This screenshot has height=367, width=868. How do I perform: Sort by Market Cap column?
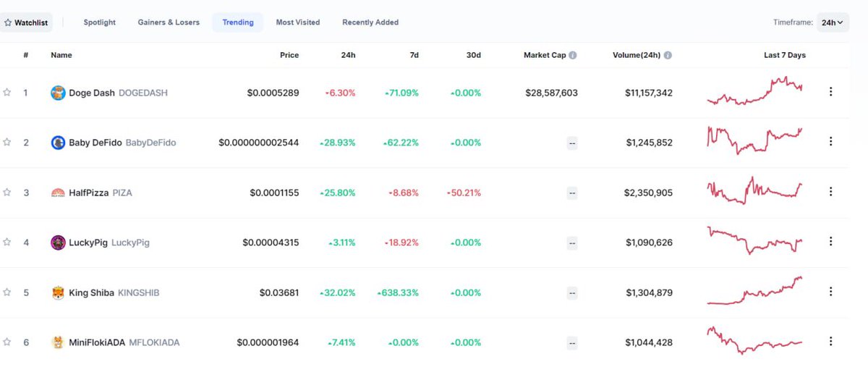545,55
